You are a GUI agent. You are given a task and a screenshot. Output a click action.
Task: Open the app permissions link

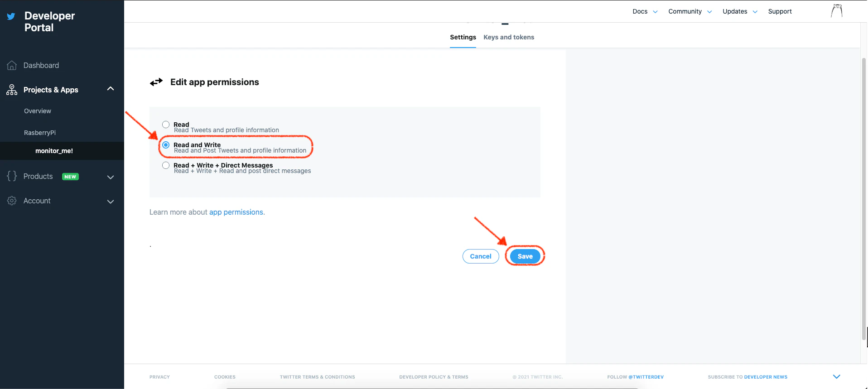click(x=236, y=212)
